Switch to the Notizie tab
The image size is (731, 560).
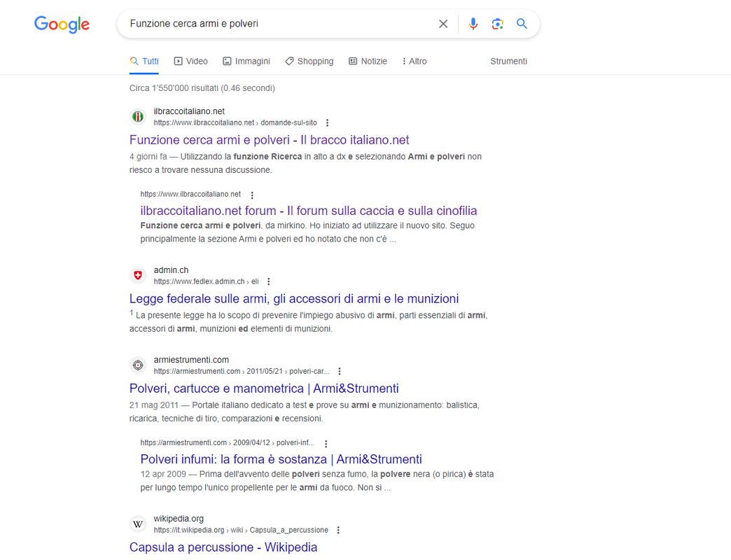368,61
